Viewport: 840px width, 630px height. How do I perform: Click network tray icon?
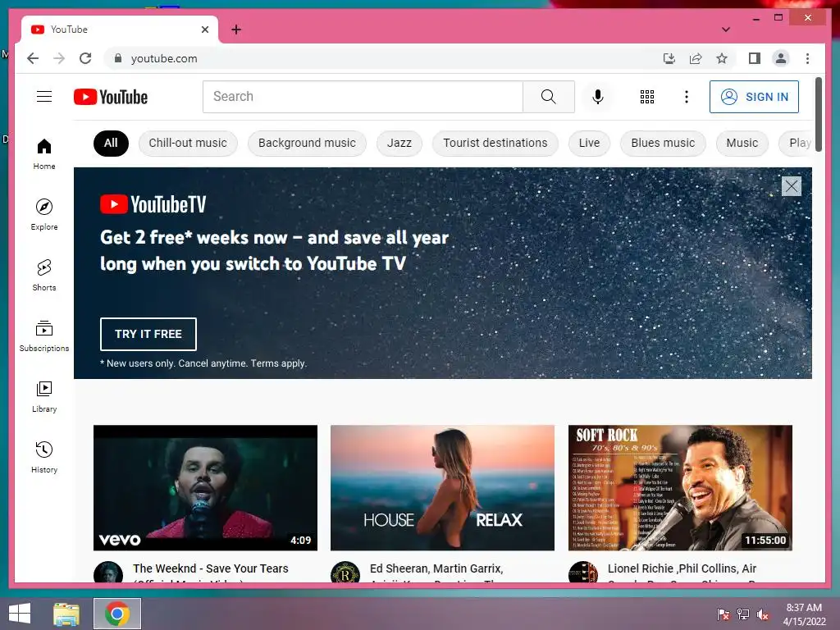coord(743,614)
